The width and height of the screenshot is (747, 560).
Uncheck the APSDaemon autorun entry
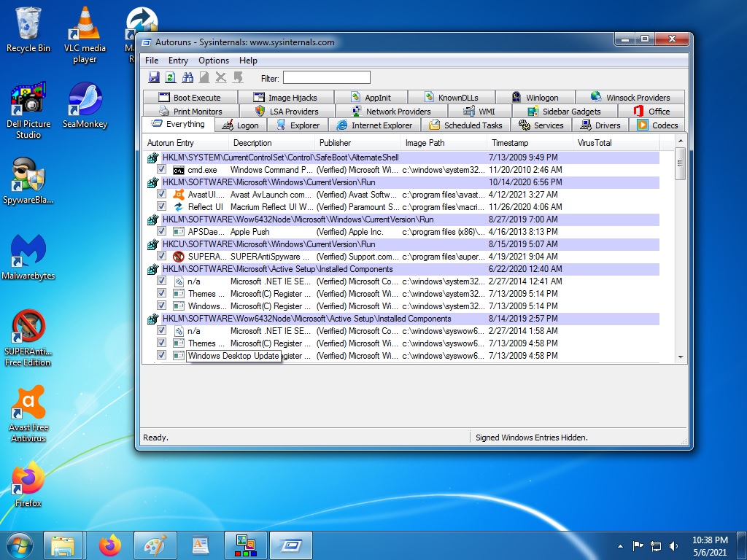(161, 231)
